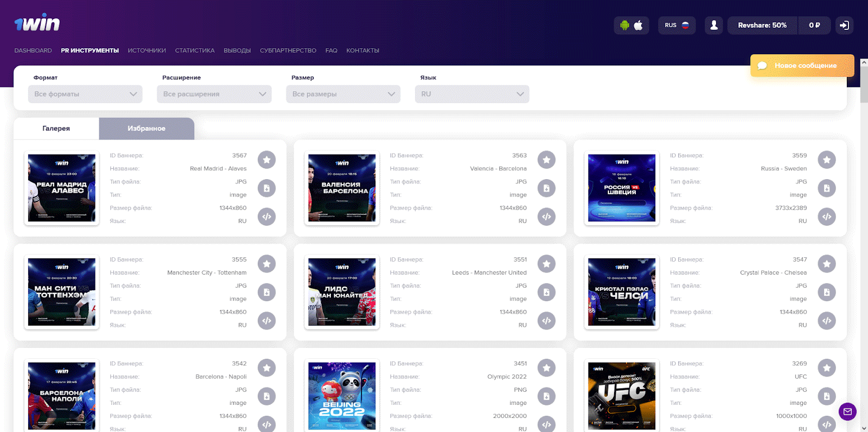Open Real Madrid - Alaves banner thumbnail
868x432 pixels.
click(62, 188)
